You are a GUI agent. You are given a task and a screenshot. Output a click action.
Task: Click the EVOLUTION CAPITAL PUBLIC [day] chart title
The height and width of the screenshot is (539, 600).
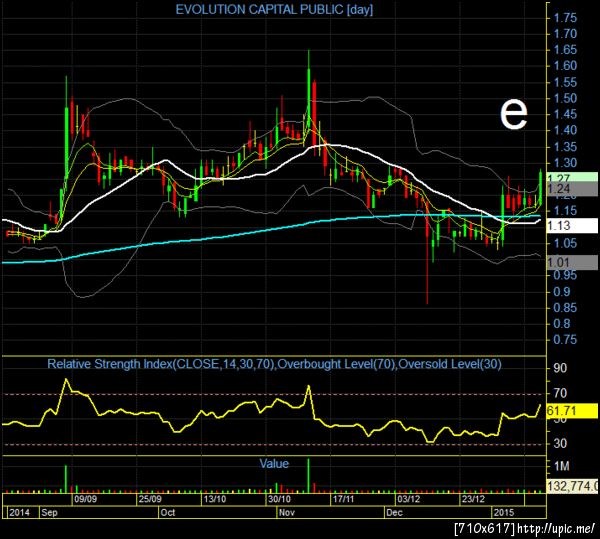(274, 10)
